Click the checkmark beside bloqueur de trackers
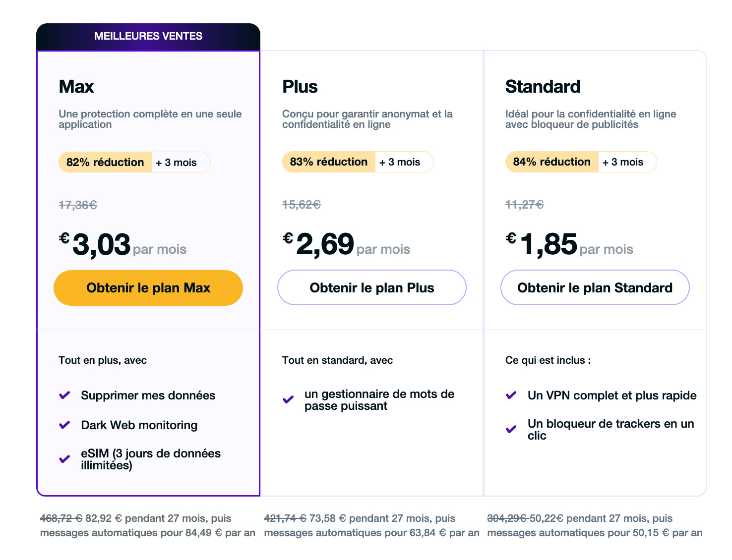 pos(510,430)
